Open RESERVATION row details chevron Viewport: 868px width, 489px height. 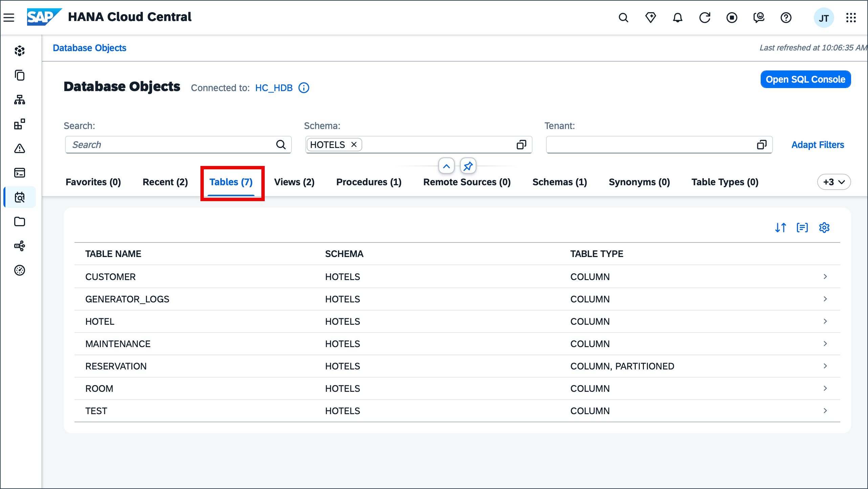coord(825,366)
